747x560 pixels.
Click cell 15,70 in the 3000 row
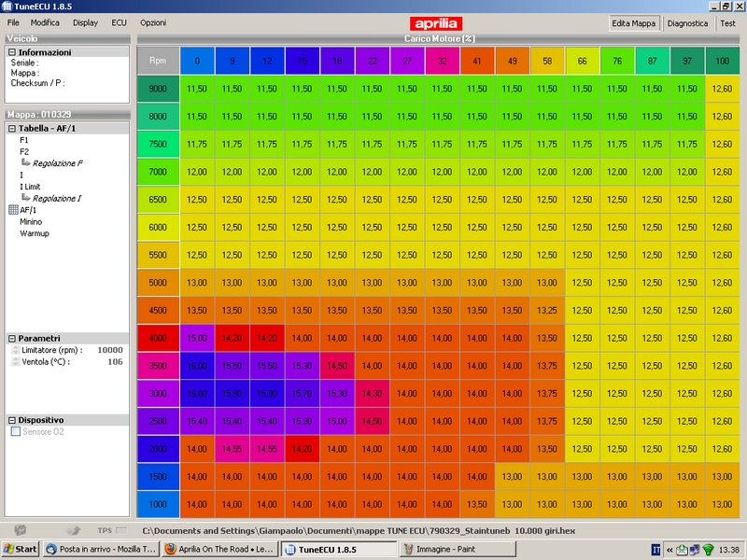point(302,393)
